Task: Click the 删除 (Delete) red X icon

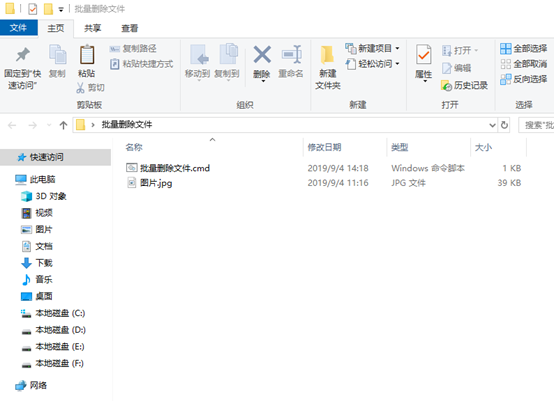Action: coord(262,55)
